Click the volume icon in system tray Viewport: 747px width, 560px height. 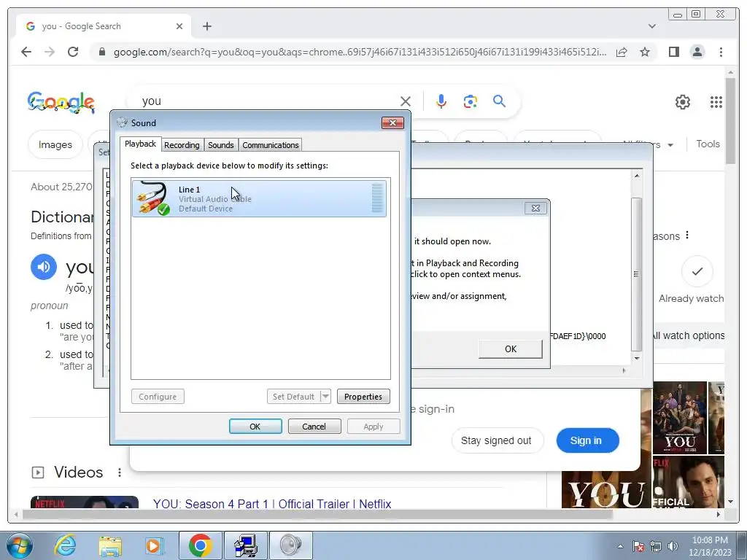point(673,546)
